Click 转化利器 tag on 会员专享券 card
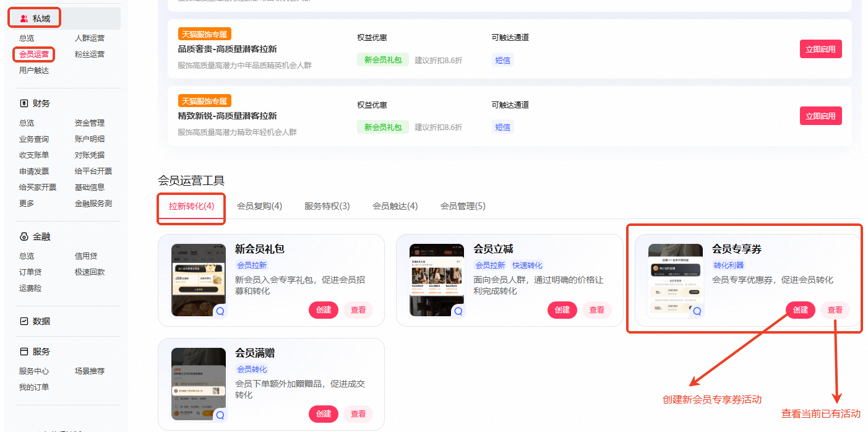868x432 pixels. pos(729,265)
